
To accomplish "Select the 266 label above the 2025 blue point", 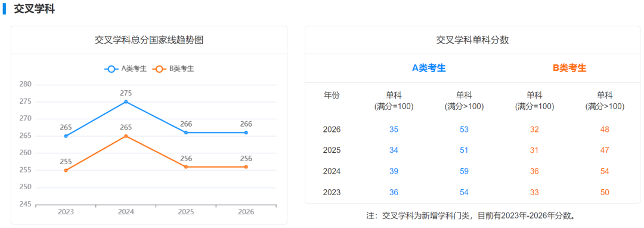I will pos(186,124).
